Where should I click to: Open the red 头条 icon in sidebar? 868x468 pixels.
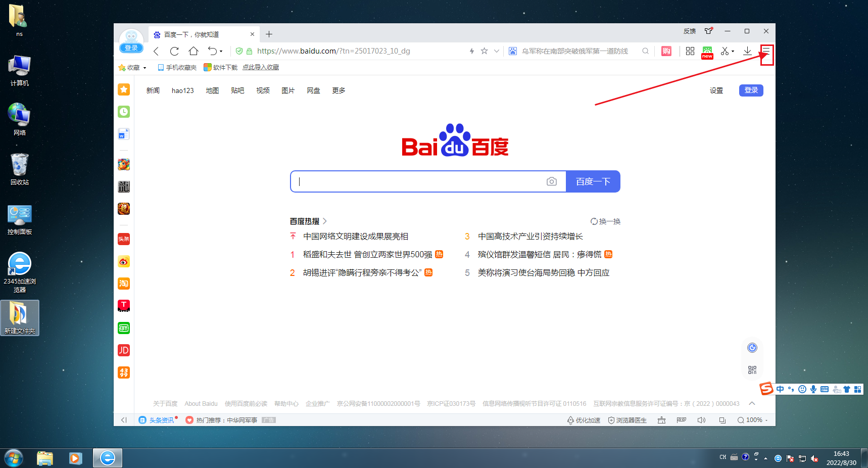pos(124,239)
